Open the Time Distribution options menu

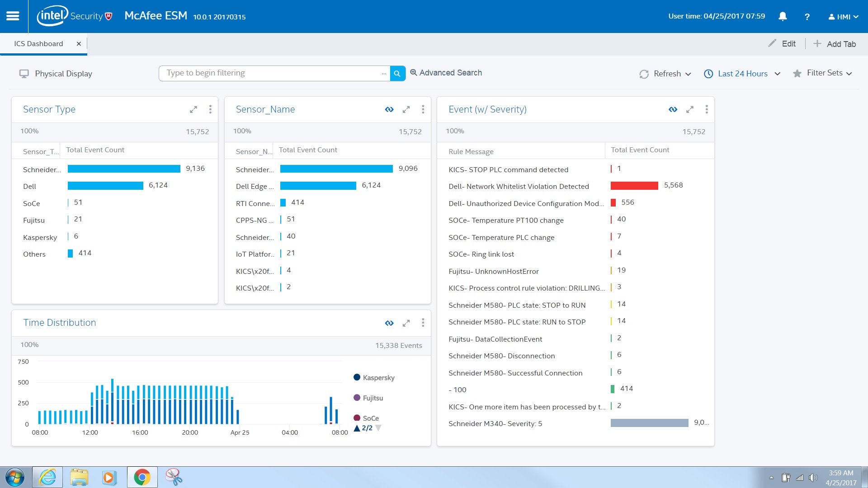[423, 323]
